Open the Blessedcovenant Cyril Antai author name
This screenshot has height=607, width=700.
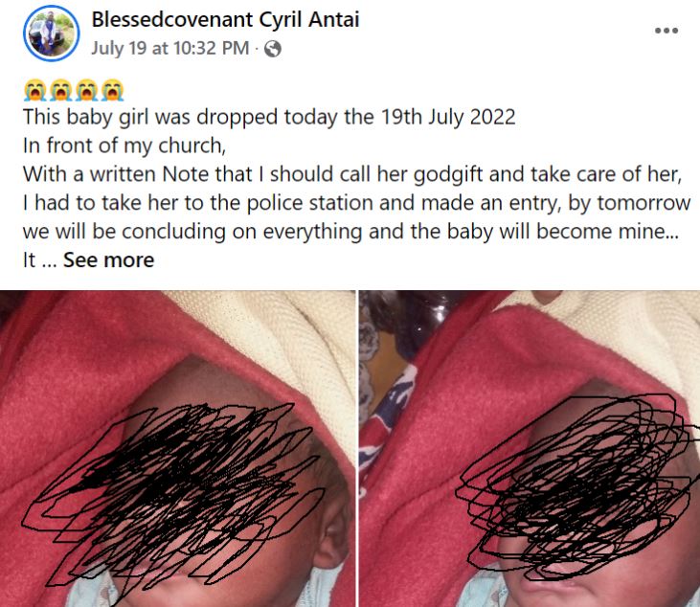[x=225, y=20]
